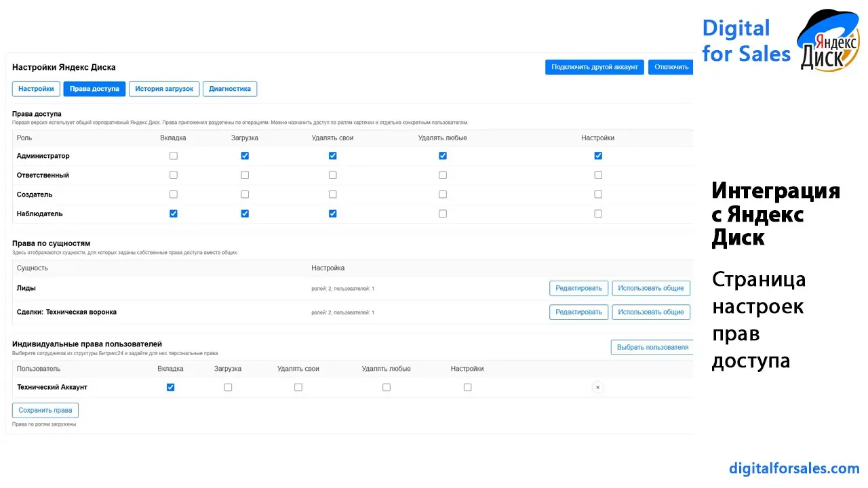Click the Digital for Sales title
868x488 pixels.
(746, 41)
